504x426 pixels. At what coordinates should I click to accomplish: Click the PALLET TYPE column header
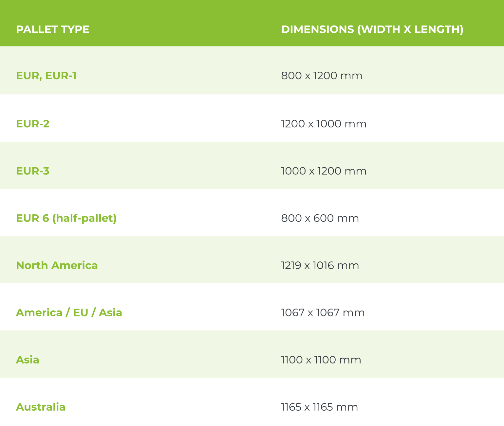(x=52, y=29)
